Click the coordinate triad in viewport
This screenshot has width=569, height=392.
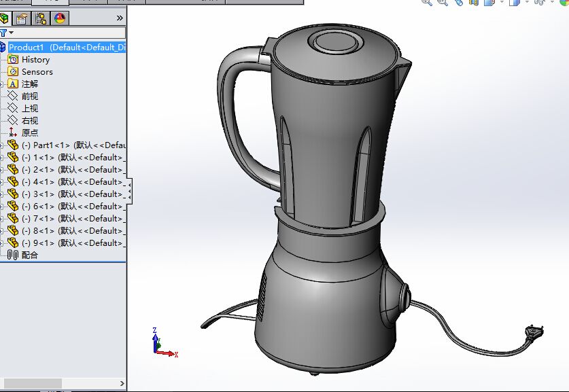tap(164, 342)
